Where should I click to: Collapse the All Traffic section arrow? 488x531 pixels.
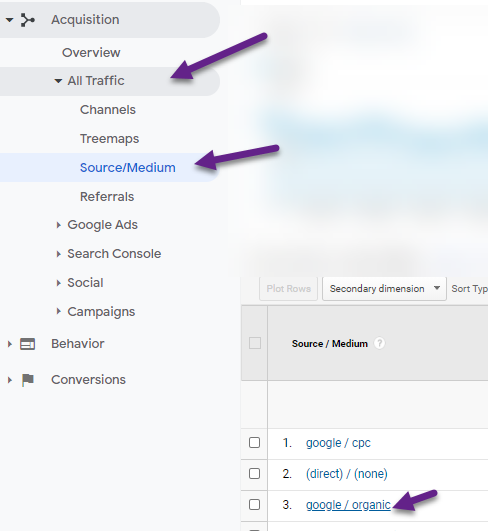pos(58,81)
